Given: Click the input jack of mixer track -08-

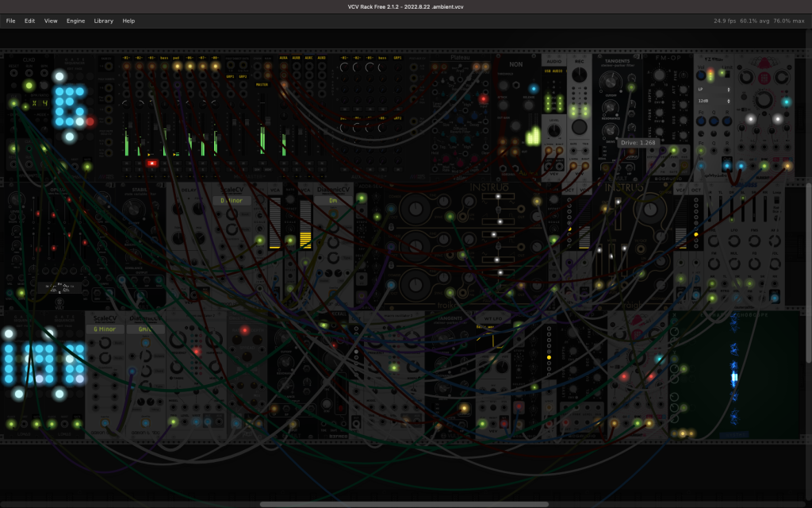Looking at the screenshot, I should click(215, 67).
